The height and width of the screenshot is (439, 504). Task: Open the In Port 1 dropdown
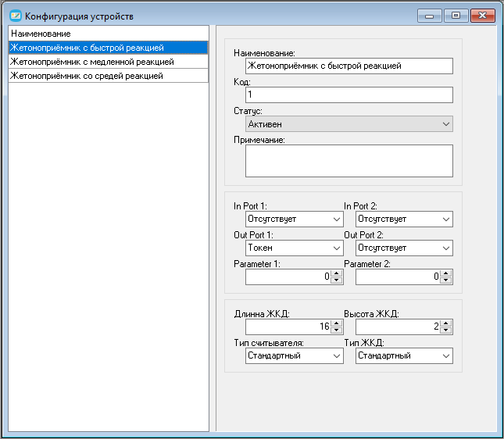click(x=294, y=219)
